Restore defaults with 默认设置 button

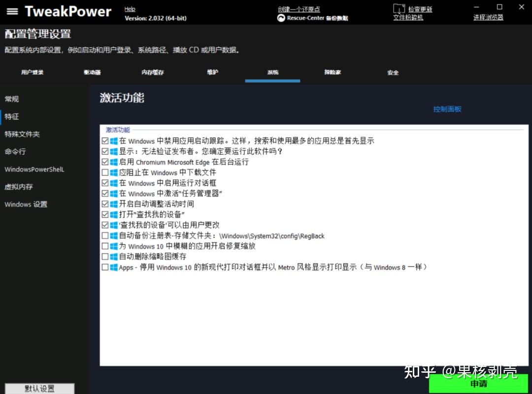tap(38, 389)
